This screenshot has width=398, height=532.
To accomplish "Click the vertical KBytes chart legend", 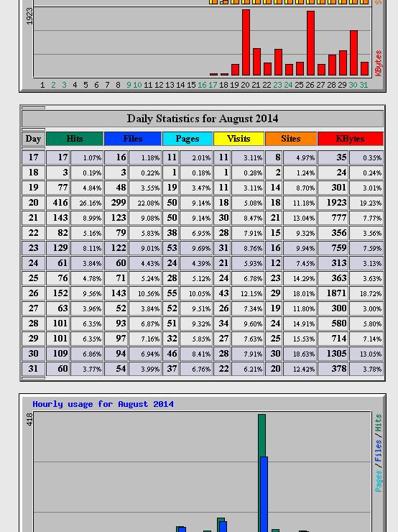I will point(379,63).
